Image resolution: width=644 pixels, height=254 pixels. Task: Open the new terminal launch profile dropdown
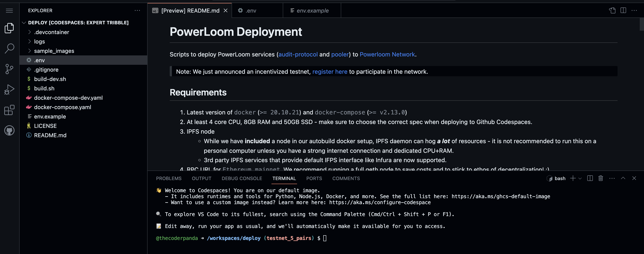click(x=580, y=178)
